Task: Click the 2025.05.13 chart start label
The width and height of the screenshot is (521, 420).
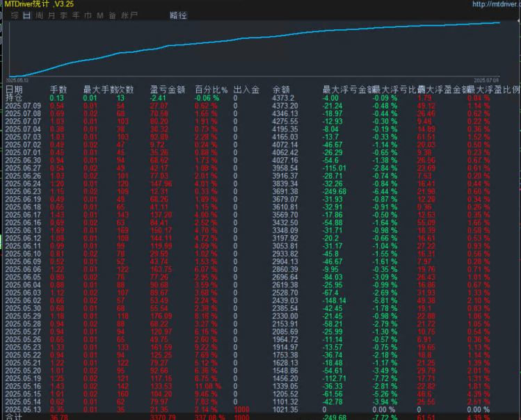Action: coord(17,81)
